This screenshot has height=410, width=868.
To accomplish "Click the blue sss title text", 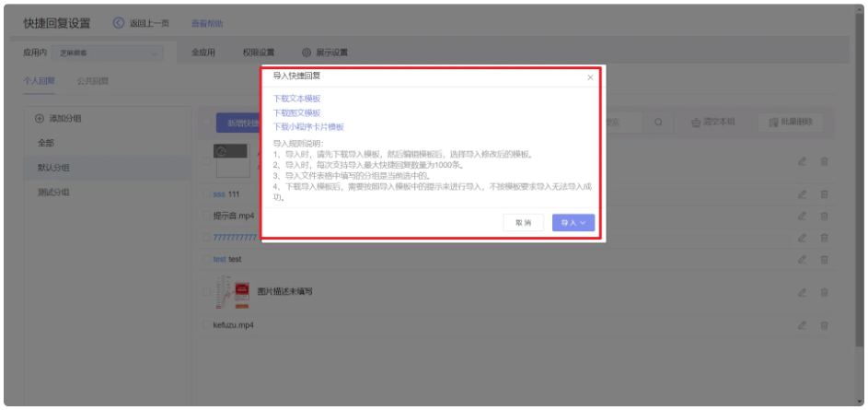I will 219,194.
